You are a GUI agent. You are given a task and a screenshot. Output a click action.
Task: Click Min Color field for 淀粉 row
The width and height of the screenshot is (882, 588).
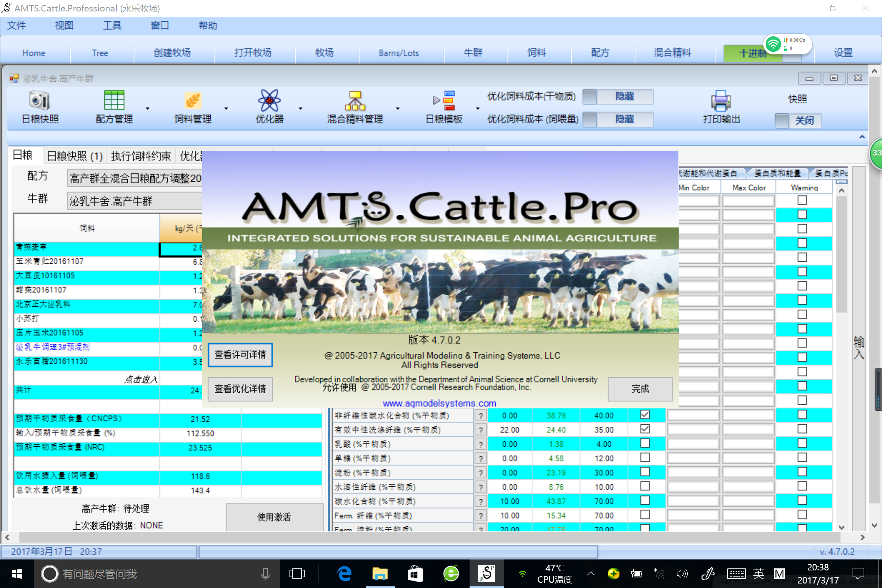(x=693, y=472)
